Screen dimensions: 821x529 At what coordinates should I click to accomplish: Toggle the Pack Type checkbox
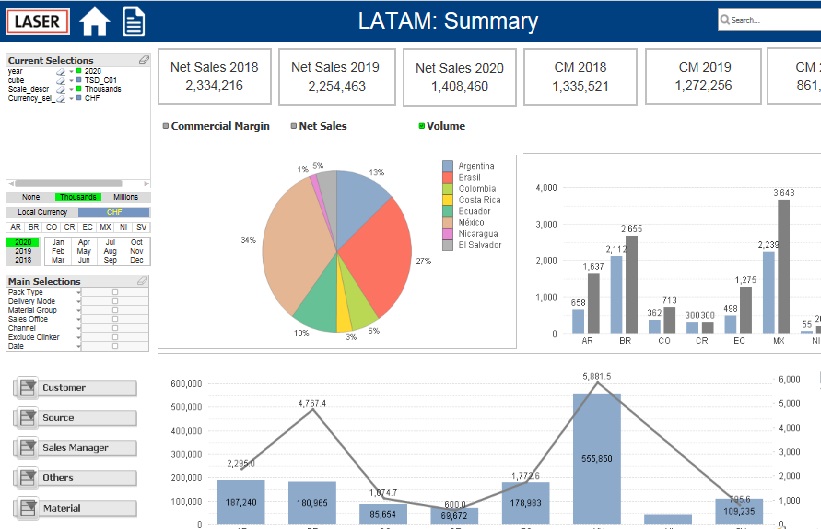[115, 292]
